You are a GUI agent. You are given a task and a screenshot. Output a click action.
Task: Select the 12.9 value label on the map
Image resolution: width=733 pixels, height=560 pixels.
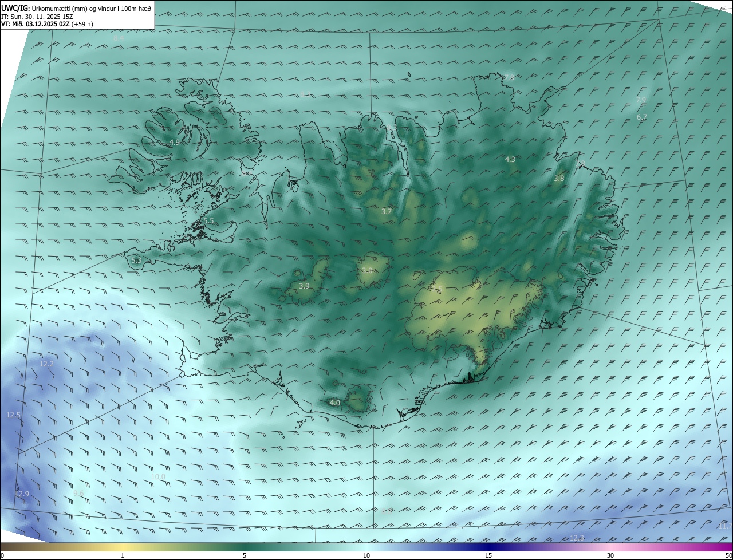coord(22,494)
